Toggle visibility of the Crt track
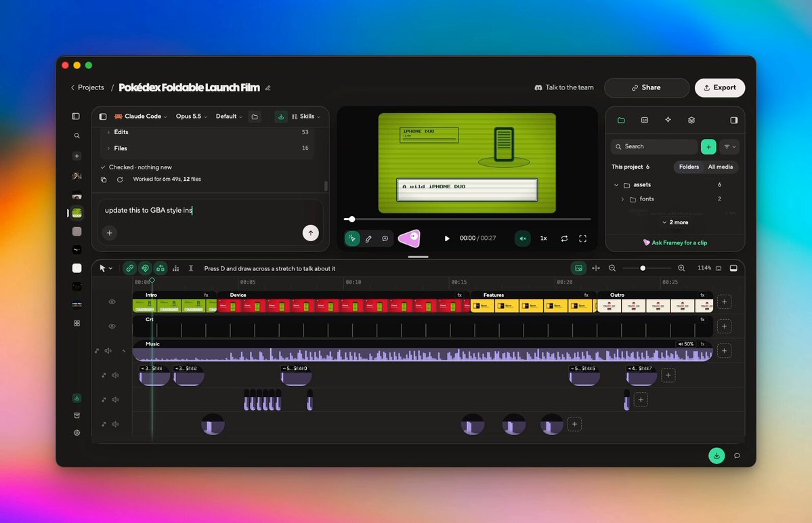812x523 pixels. [x=112, y=327]
